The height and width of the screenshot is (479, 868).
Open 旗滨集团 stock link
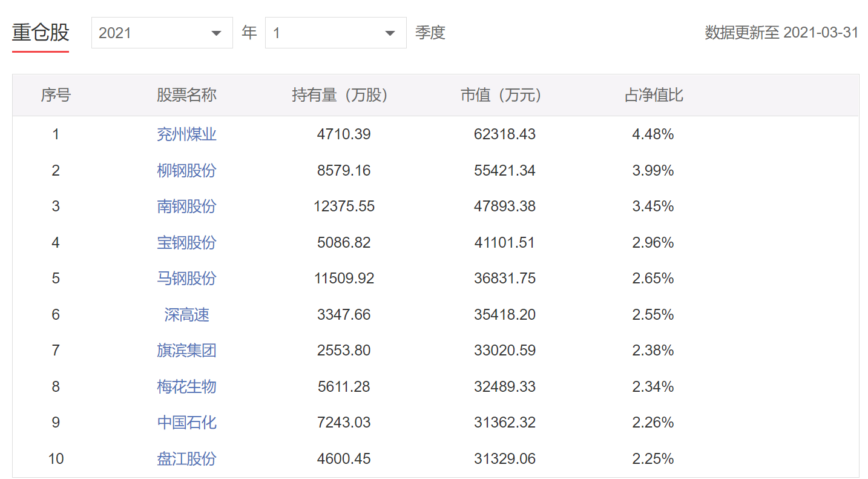[x=186, y=351]
